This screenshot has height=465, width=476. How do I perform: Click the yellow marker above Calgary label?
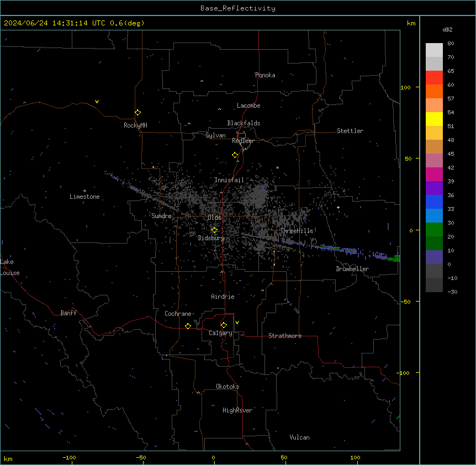pyautogui.click(x=224, y=325)
